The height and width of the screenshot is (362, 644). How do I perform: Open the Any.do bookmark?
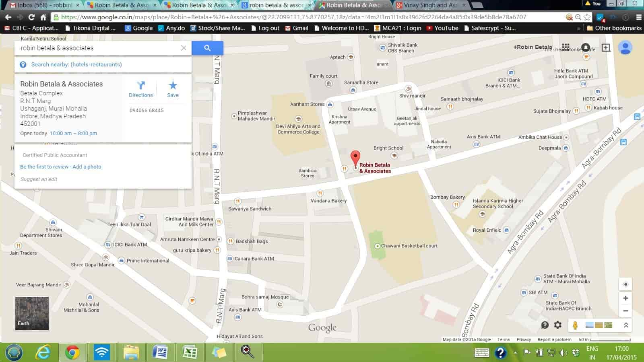171,28
